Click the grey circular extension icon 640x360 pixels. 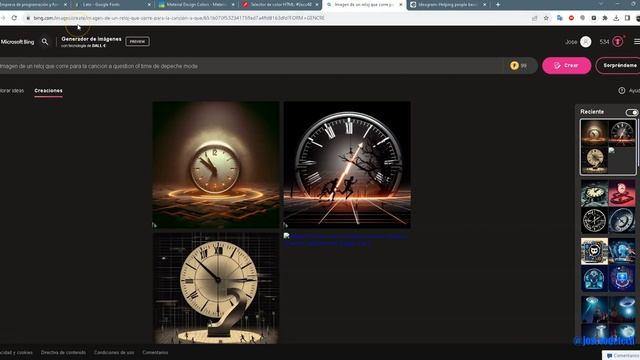point(582,18)
